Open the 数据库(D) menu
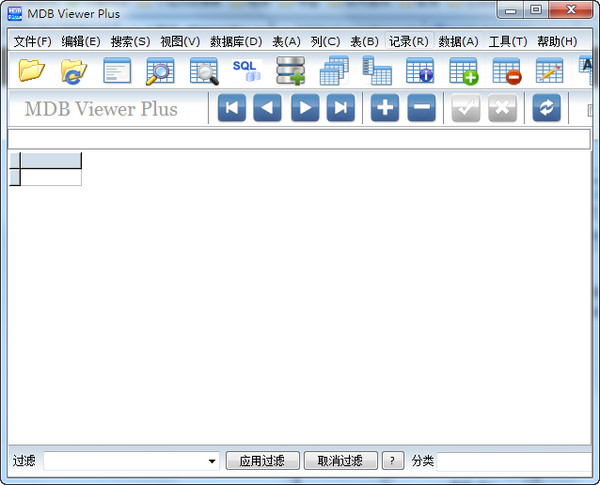 coord(236,41)
